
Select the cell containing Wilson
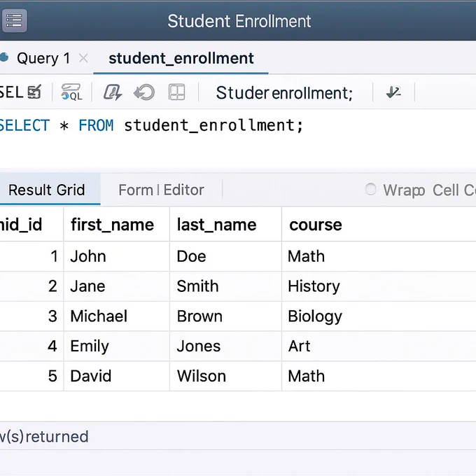coord(225,376)
